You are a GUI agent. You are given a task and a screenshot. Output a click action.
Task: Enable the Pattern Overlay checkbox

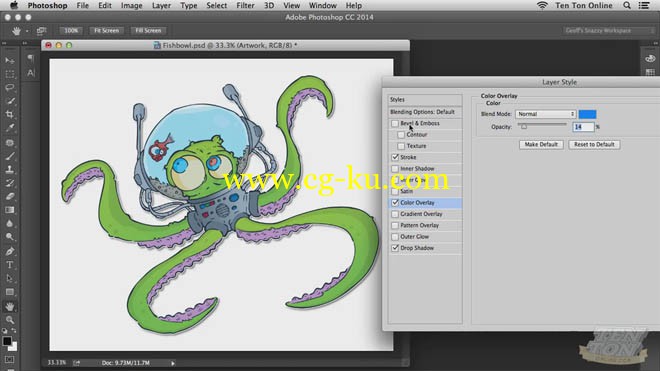coord(394,226)
